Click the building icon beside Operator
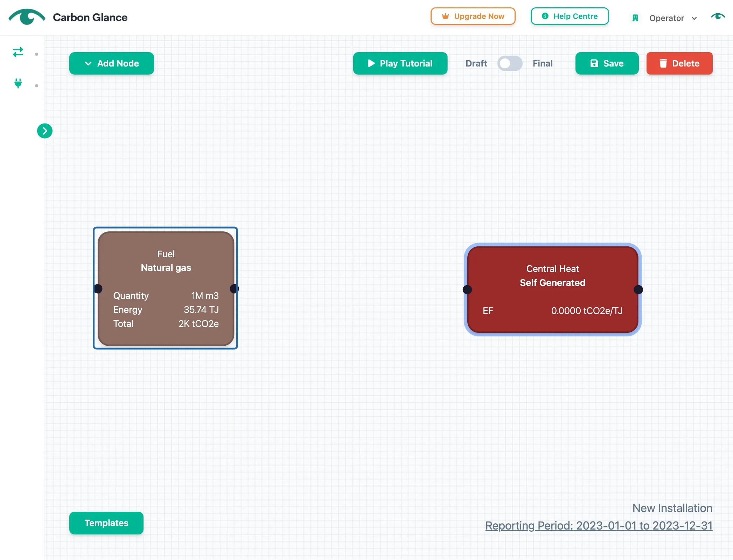This screenshot has height=560, width=733. (x=635, y=18)
